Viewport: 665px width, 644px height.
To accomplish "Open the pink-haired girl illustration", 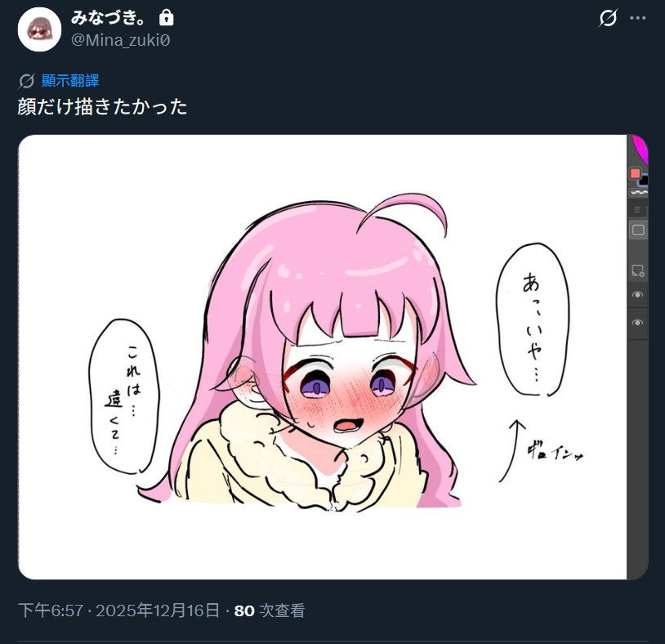I will pos(323,357).
